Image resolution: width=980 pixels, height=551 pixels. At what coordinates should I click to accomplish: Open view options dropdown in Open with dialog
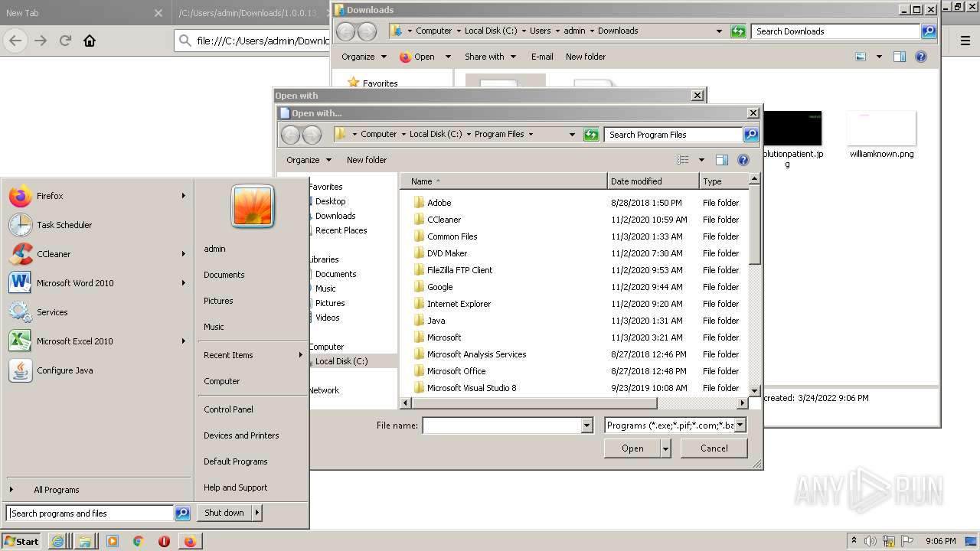point(701,160)
